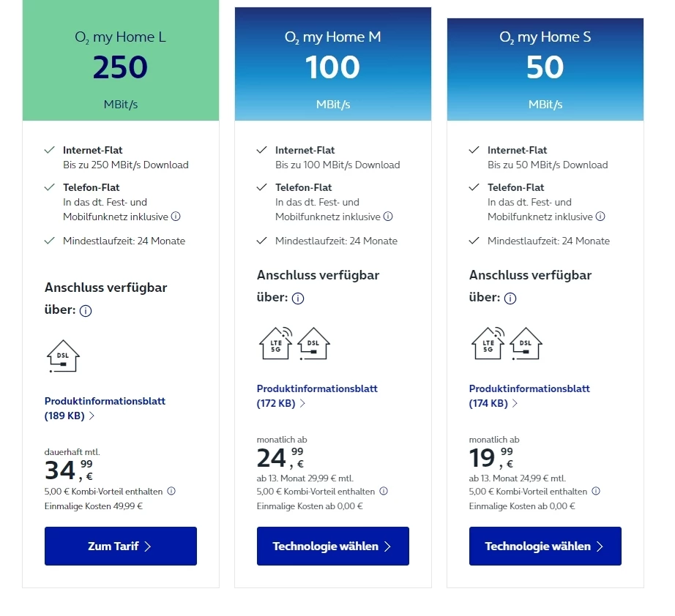Viewport: 675px width, 616px height.
Task: Click DSL house icon in Home S card
Action: pos(526,342)
